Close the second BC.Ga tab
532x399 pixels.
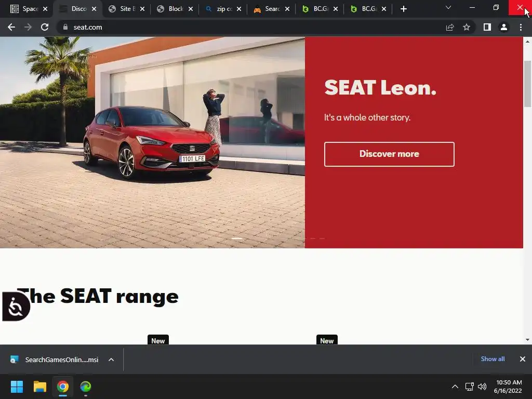point(384,9)
